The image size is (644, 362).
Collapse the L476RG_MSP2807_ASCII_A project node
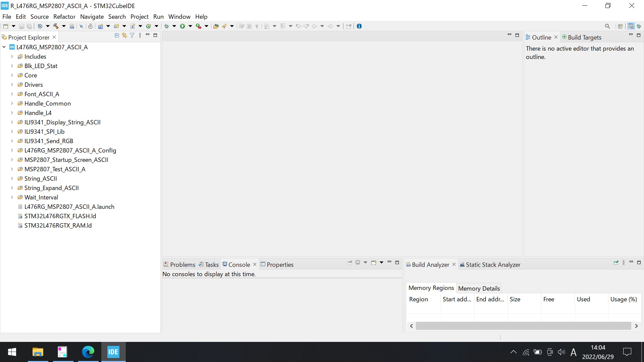pos(4,47)
